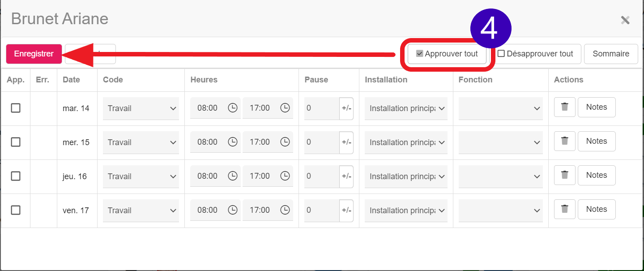The image size is (644, 271).
Task: Open Notes for the jeu. 16 row
Action: point(596,175)
